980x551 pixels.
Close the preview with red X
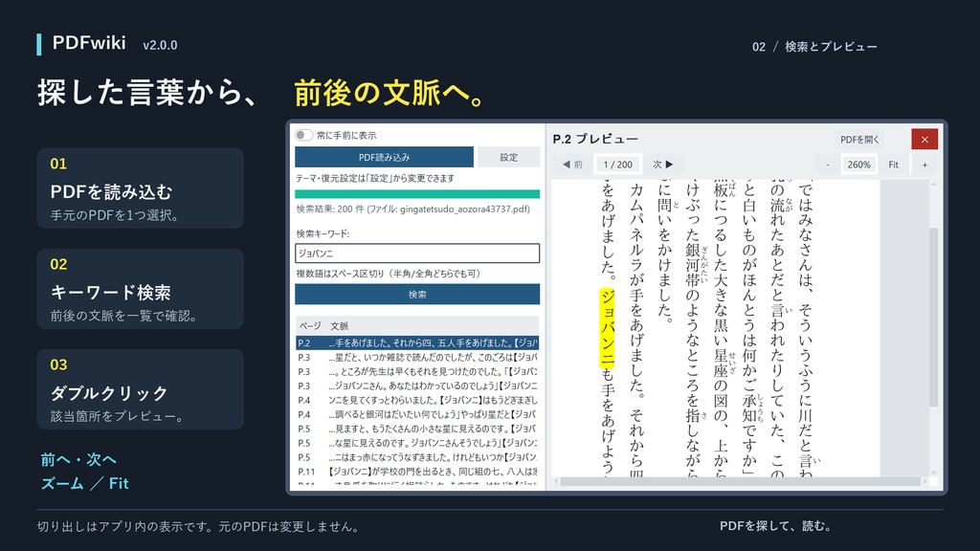click(924, 140)
